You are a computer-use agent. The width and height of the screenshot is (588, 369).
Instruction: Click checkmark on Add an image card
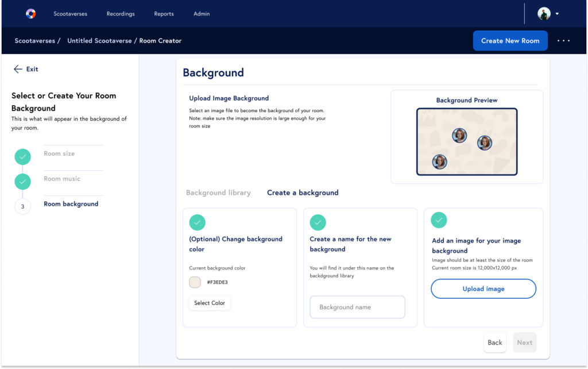(439, 220)
